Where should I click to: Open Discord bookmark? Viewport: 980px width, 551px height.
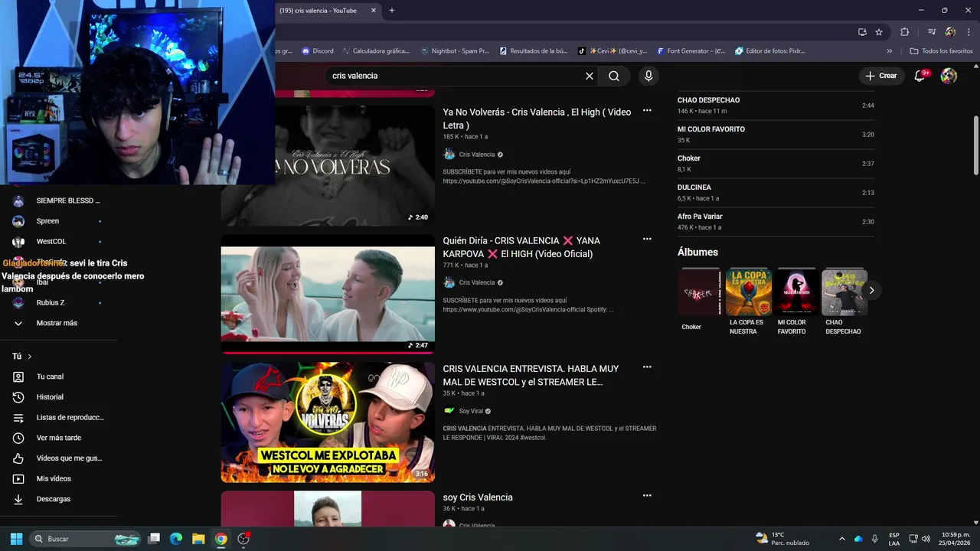click(318, 51)
